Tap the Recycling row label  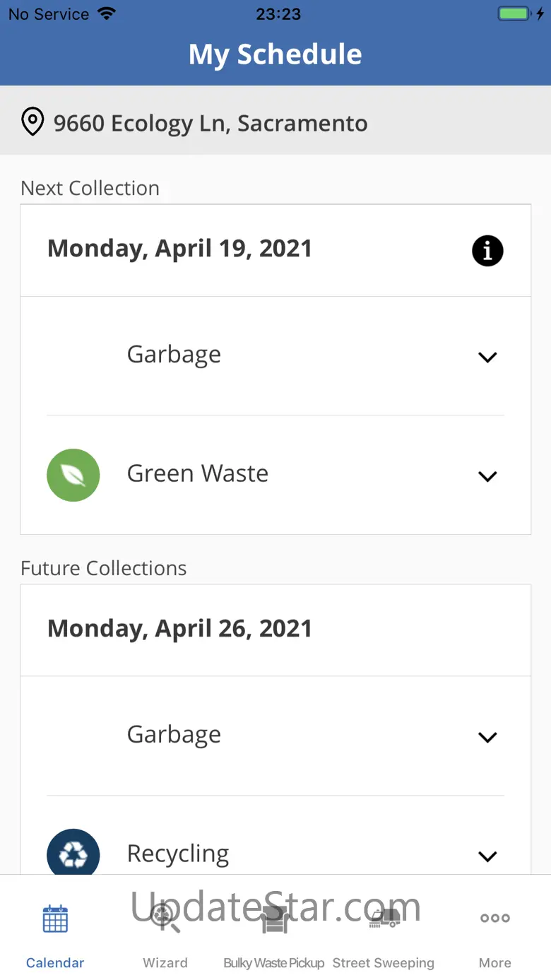tap(178, 854)
